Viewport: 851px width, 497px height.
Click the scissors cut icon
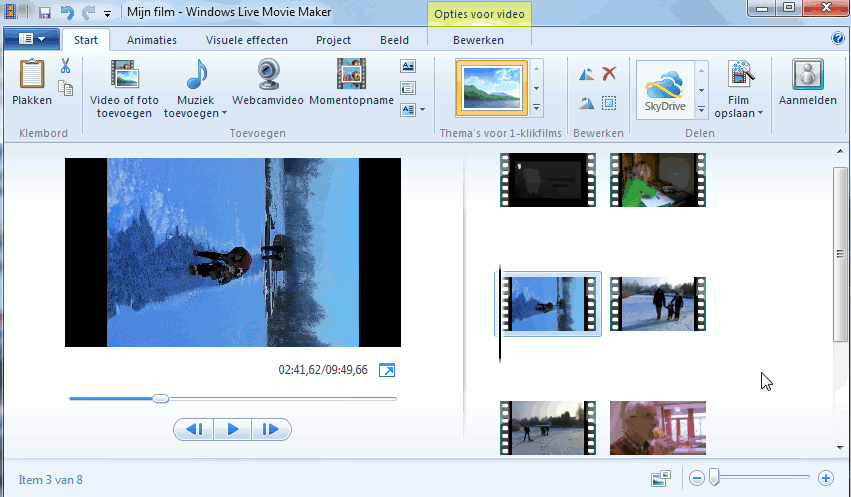[66, 66]
